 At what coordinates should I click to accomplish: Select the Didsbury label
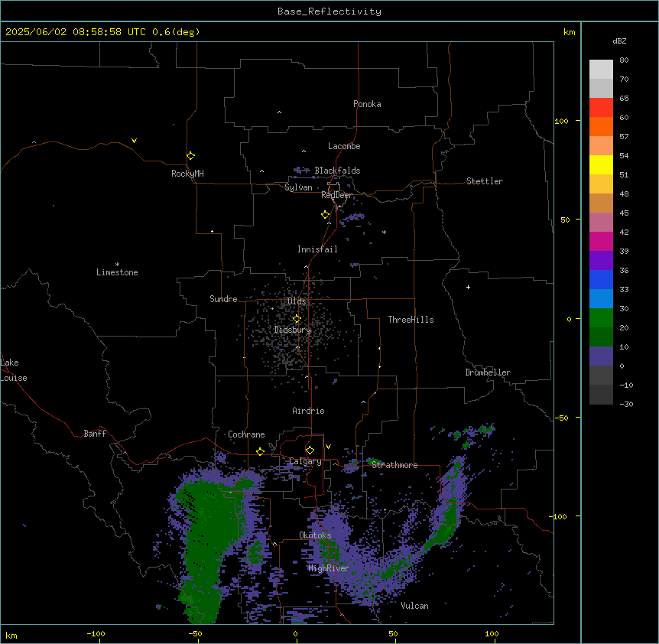tap(293, 330)
